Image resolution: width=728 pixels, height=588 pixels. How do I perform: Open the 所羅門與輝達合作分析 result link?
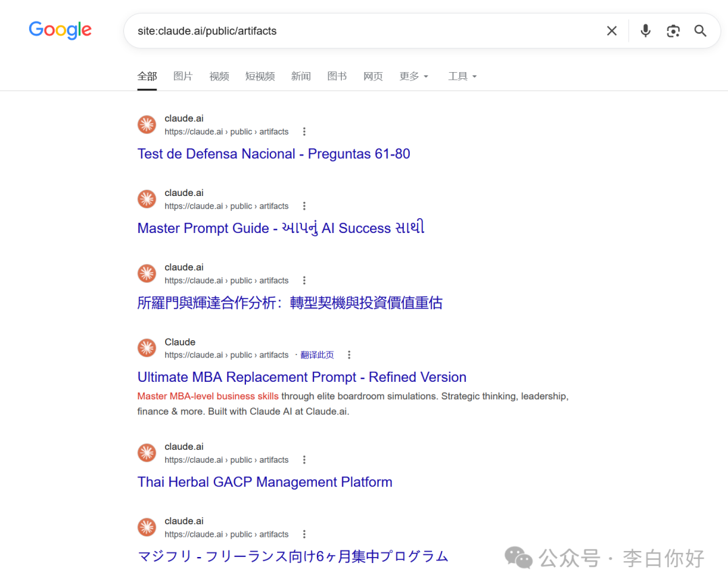(x=290, y=302)
